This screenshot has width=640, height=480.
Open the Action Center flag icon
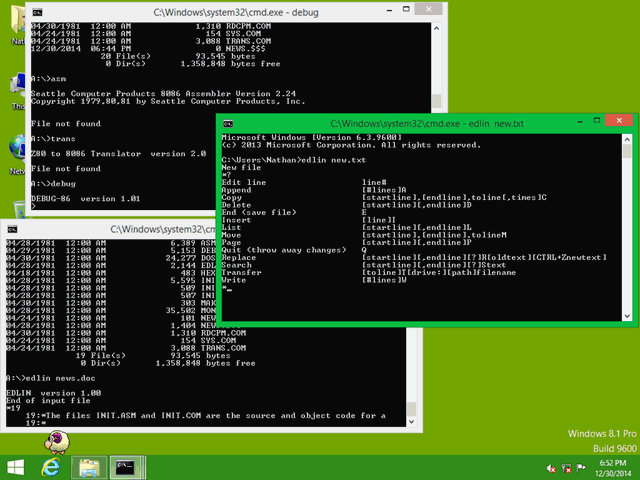click(581, 468)
